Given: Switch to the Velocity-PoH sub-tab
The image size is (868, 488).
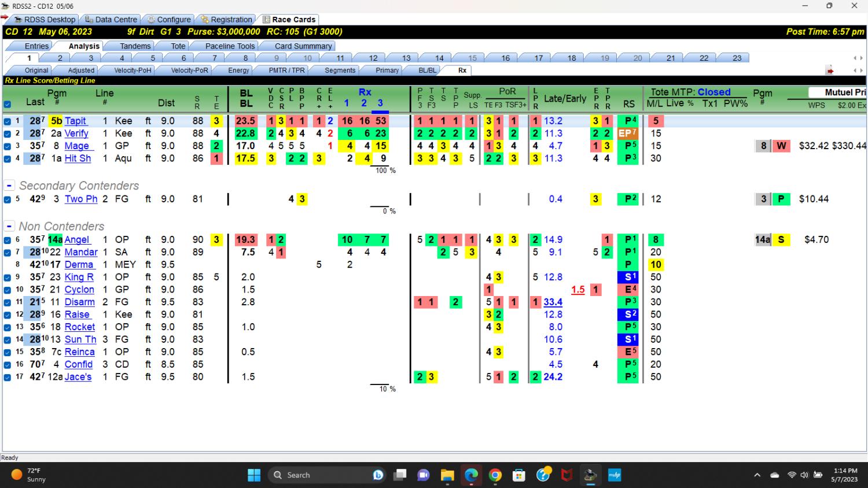Looking at the screenshot, I should 133,71.
